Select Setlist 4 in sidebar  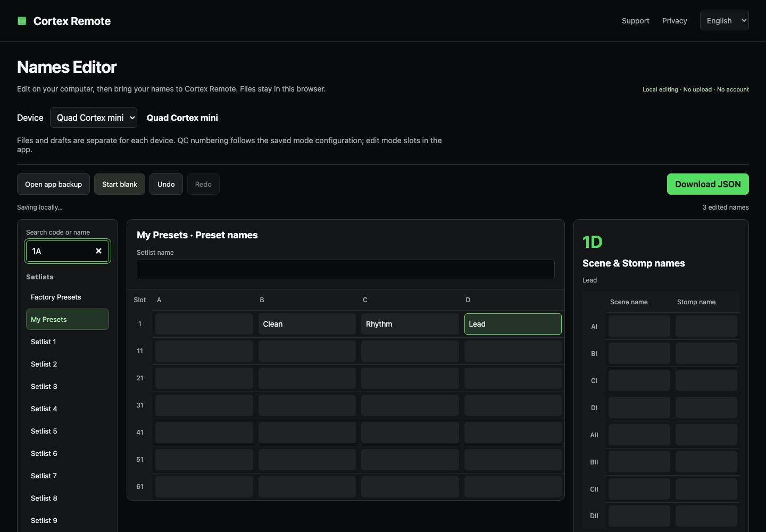[68, 409]
